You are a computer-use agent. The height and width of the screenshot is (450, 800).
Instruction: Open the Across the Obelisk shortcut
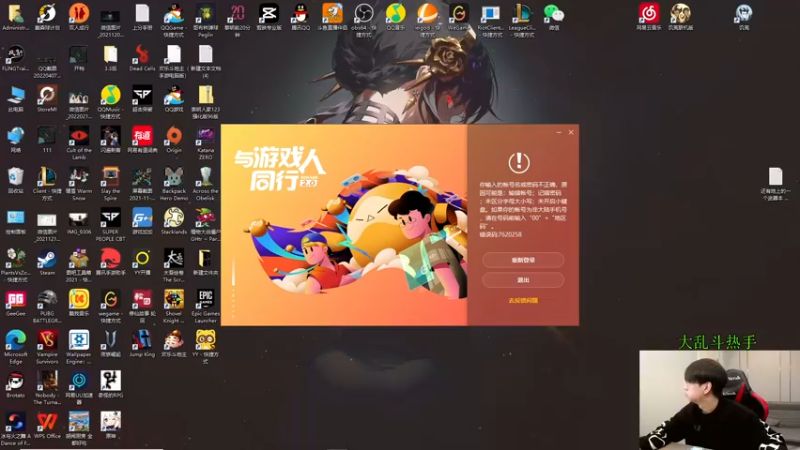click(205, 184)
